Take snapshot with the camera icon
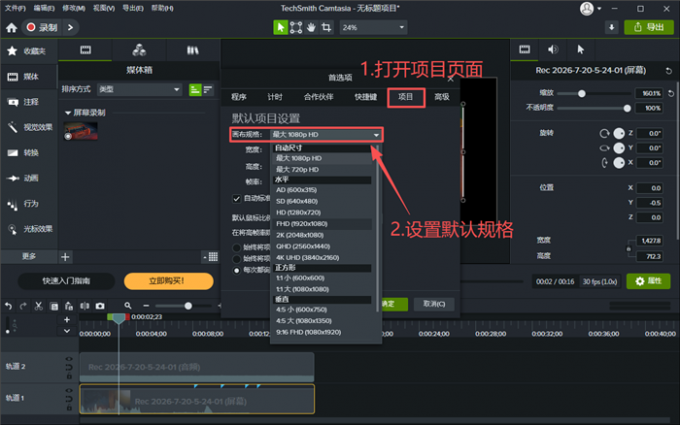680x425 pixels. 100,306
